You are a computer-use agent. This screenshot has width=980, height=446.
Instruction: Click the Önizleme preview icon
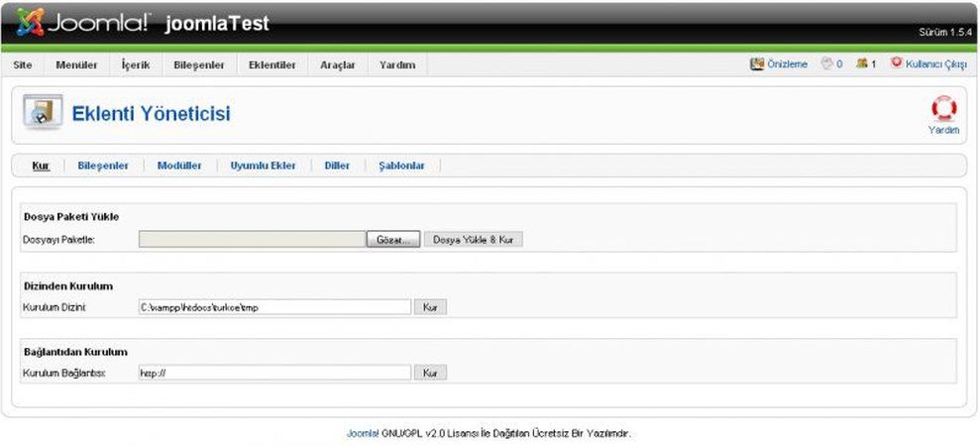pyautogui.click(x=758, y=64)
